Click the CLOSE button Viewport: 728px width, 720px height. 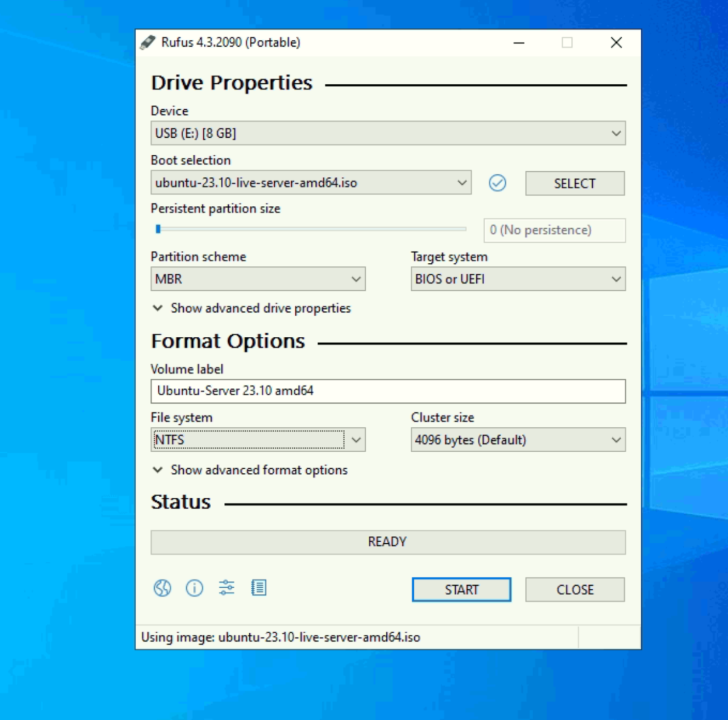coord(575,589)
